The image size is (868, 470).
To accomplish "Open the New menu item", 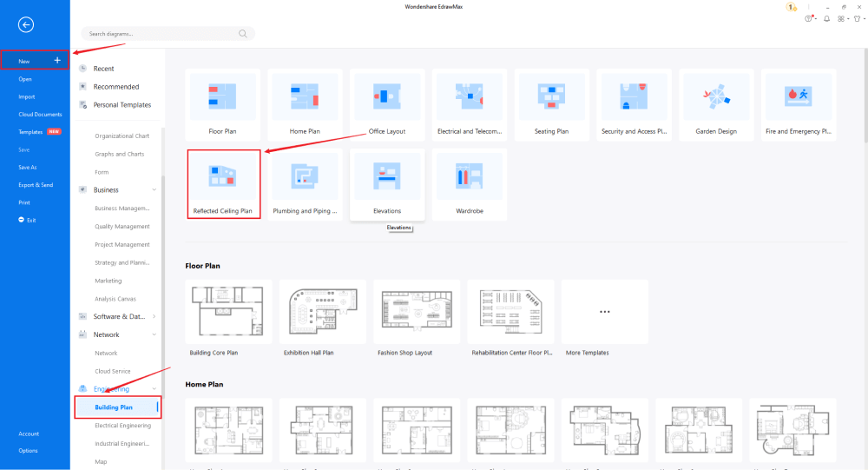I will tap(35, 61).
